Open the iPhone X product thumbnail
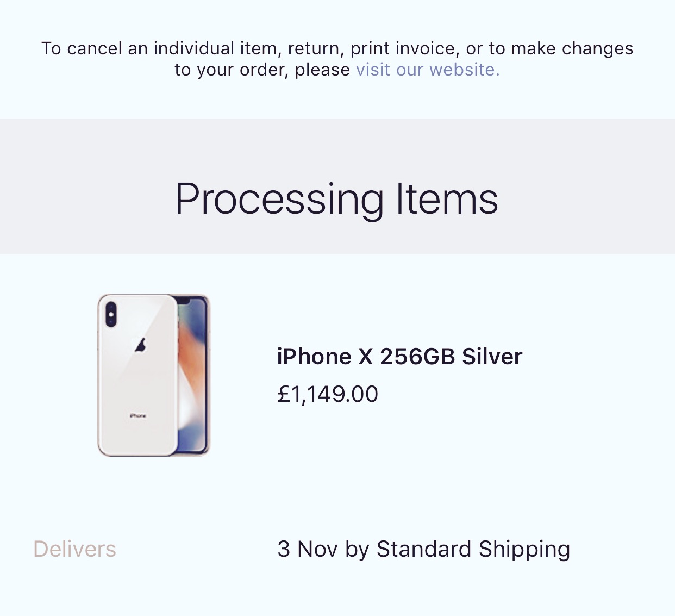675x616 pixels. point(154,375)
